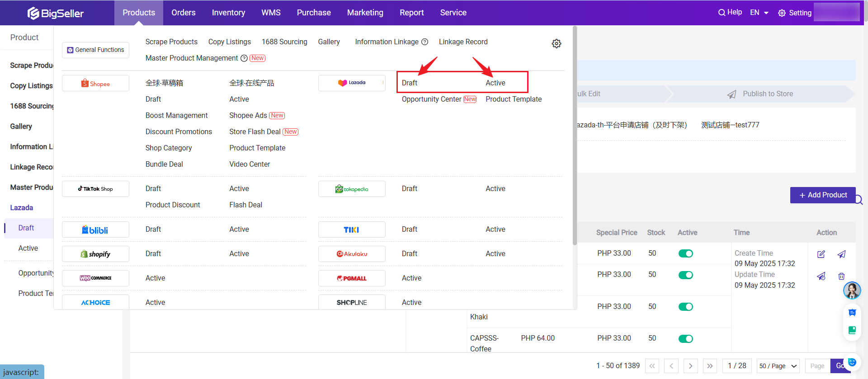Open the Service top menu
Screen dimensions: 868x379
[x=453, y=13]
